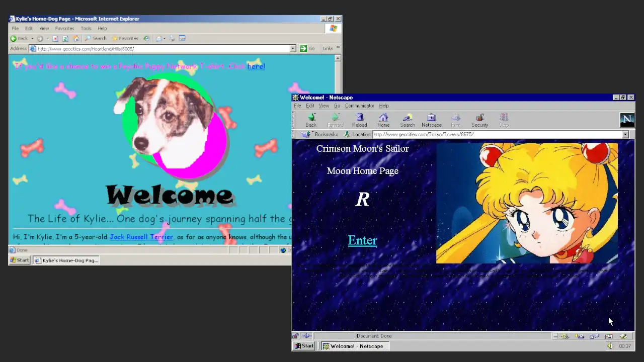Click the Stop icon in Internet Explorer
The image size is (644, 362).
(x=55, y=39)
